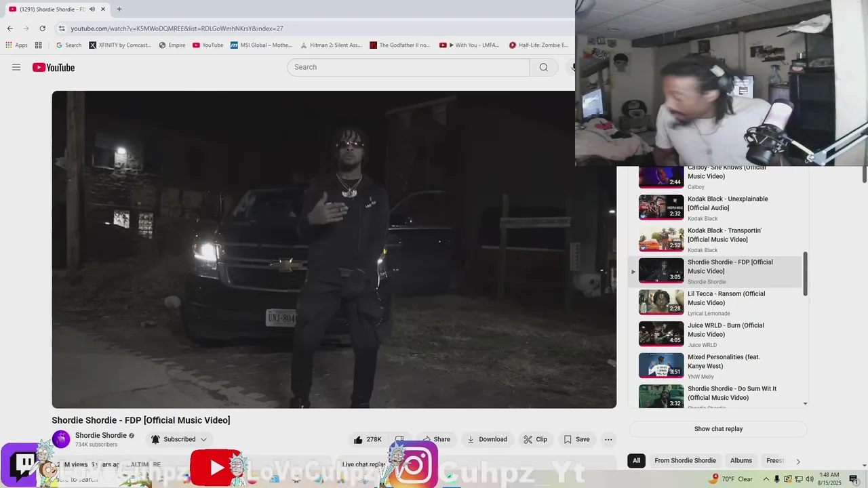This screenshot has width=868, height=488.
Task: Click the Lil Tecca - Ransom title text
Action: coord(726,298)
